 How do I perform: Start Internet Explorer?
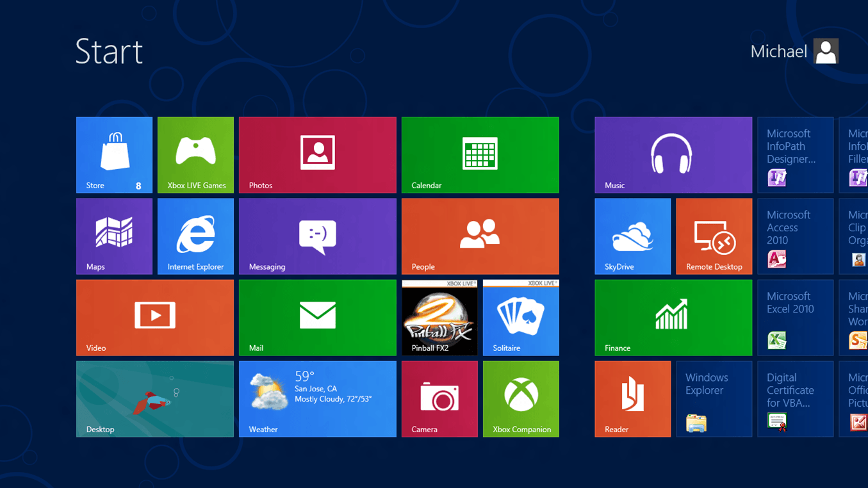click(195, 236)
